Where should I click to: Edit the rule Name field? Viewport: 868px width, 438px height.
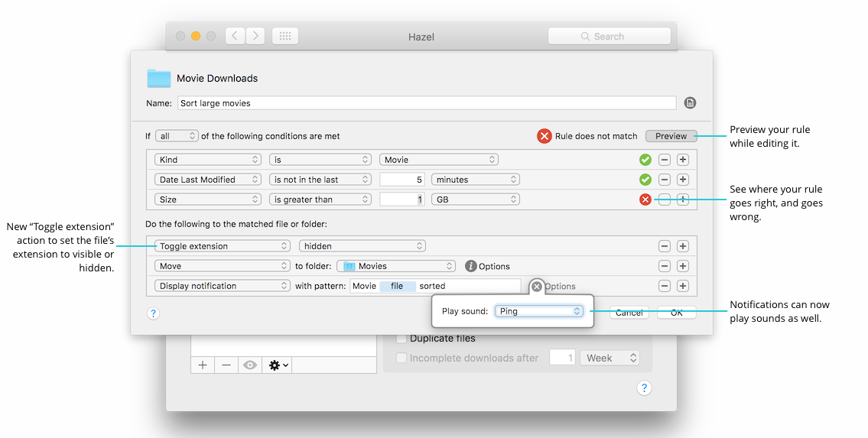point(427,103)
